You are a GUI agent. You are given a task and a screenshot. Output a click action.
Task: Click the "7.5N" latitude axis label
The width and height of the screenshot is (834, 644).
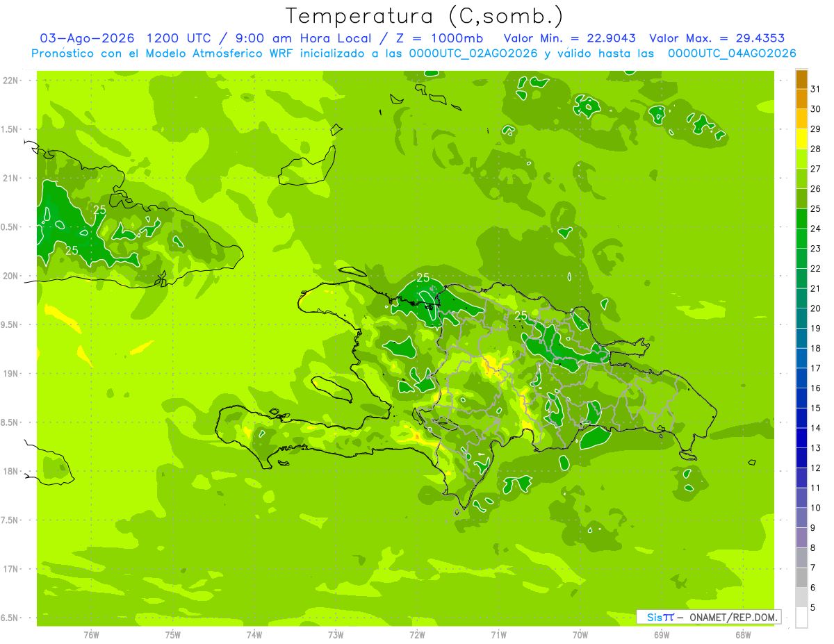(10, 520)
